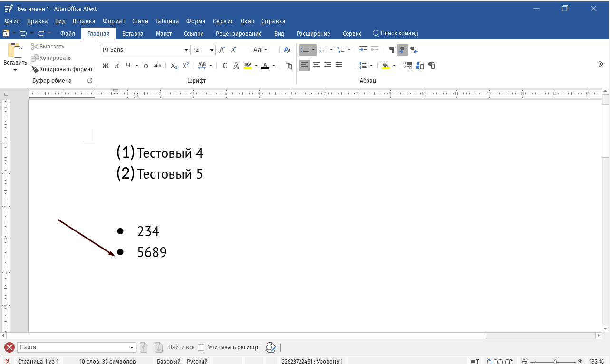Click the left-to-right paragraph direction icon
Screen dimensions: 610x364
403,50
